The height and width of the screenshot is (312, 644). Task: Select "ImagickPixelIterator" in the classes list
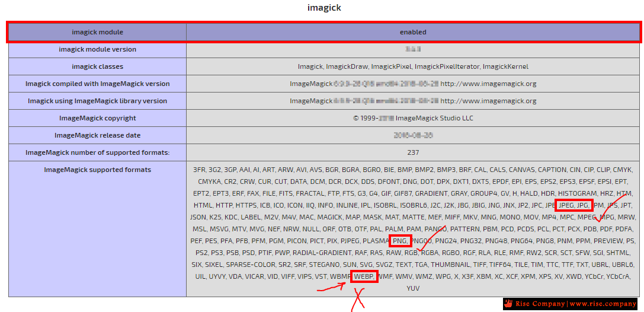pos(447,66)
